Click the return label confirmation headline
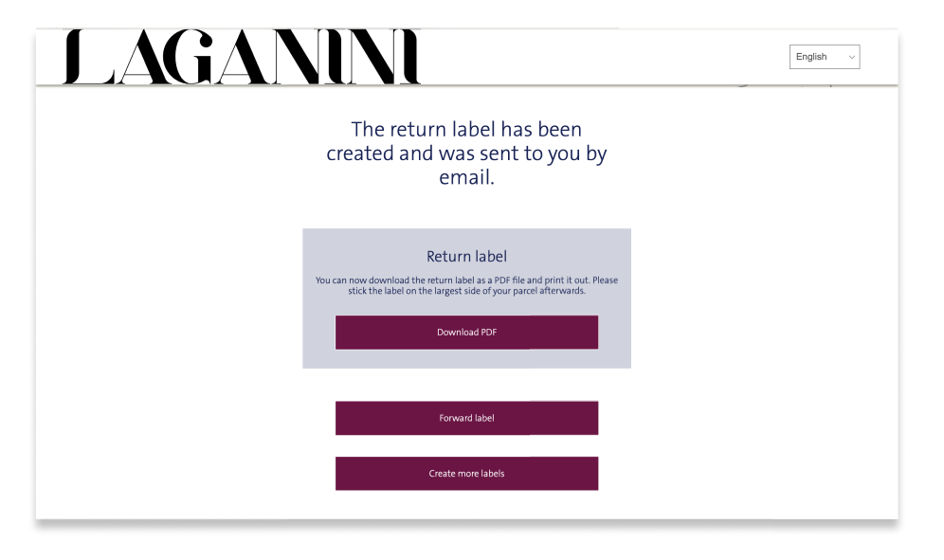Viewport: 944px width, 560px height. [x=466, y=153]
